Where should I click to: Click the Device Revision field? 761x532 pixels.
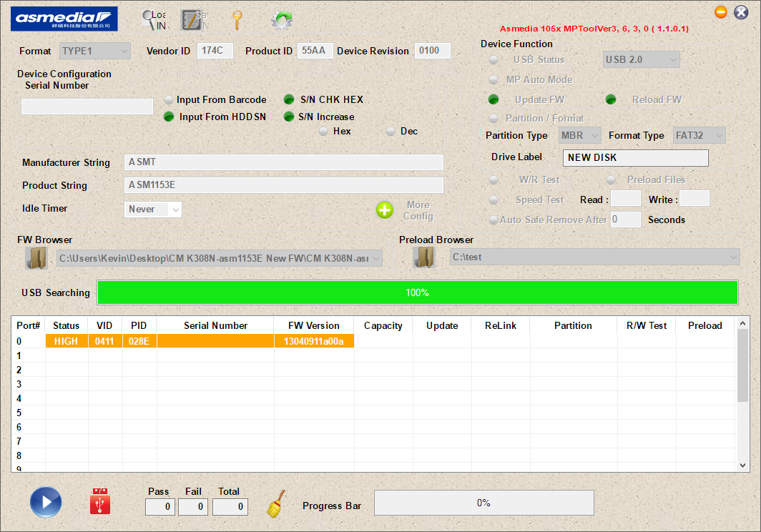(x=433, y=51)
